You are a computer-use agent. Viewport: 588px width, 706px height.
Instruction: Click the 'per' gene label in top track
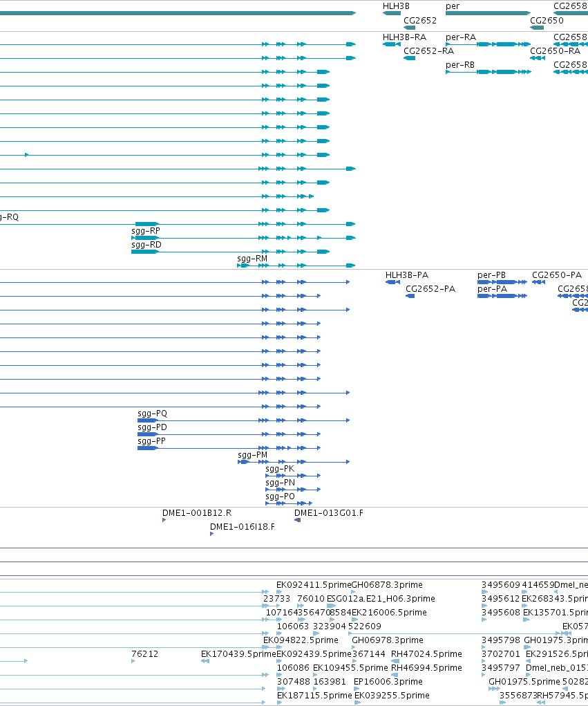click(x=453, y=6)
